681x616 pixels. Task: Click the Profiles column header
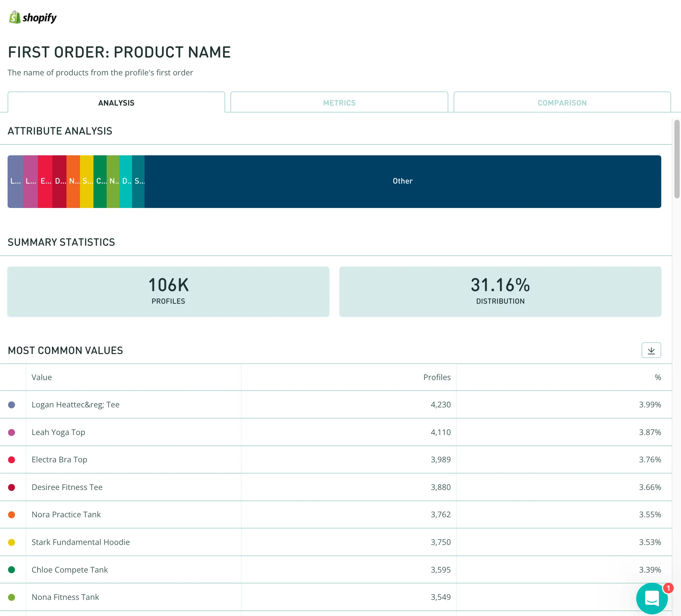pos(436,377)
